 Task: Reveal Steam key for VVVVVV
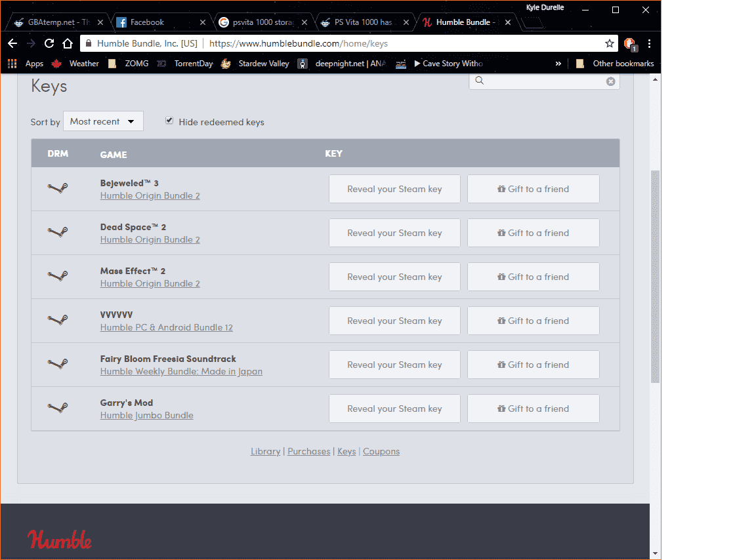tap(394, 321)
